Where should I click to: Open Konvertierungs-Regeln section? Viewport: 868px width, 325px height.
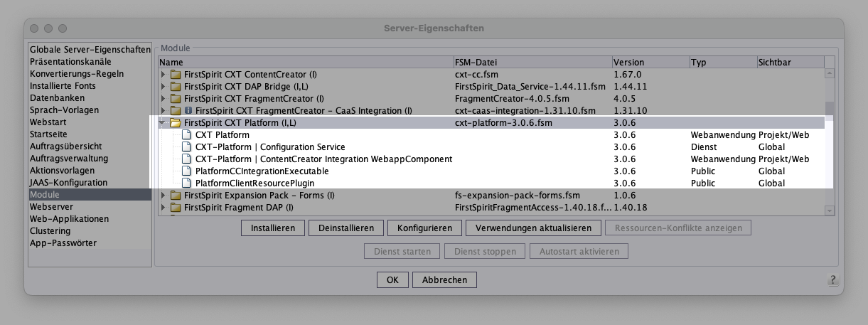pyautogui.click(x=90, y=74)
